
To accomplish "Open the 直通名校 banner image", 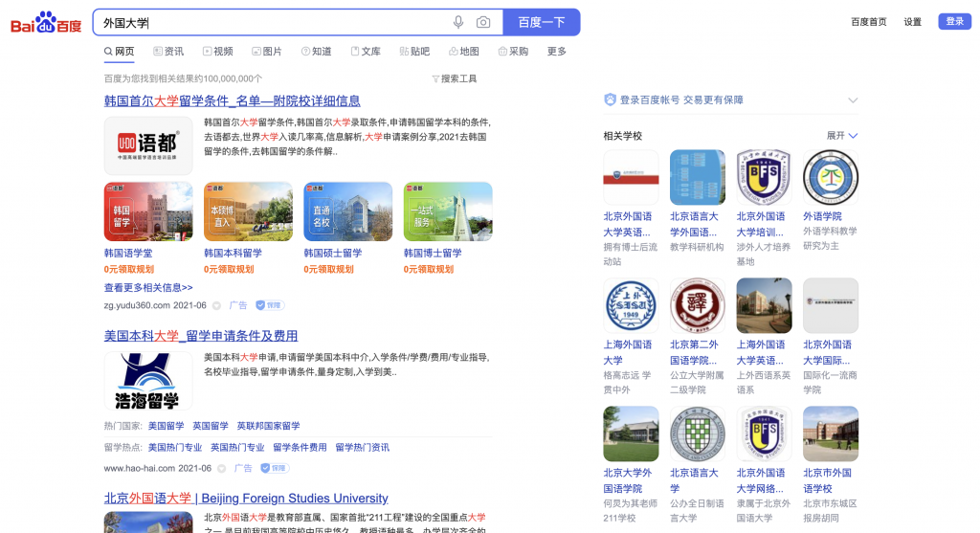I will coord(348,211).
